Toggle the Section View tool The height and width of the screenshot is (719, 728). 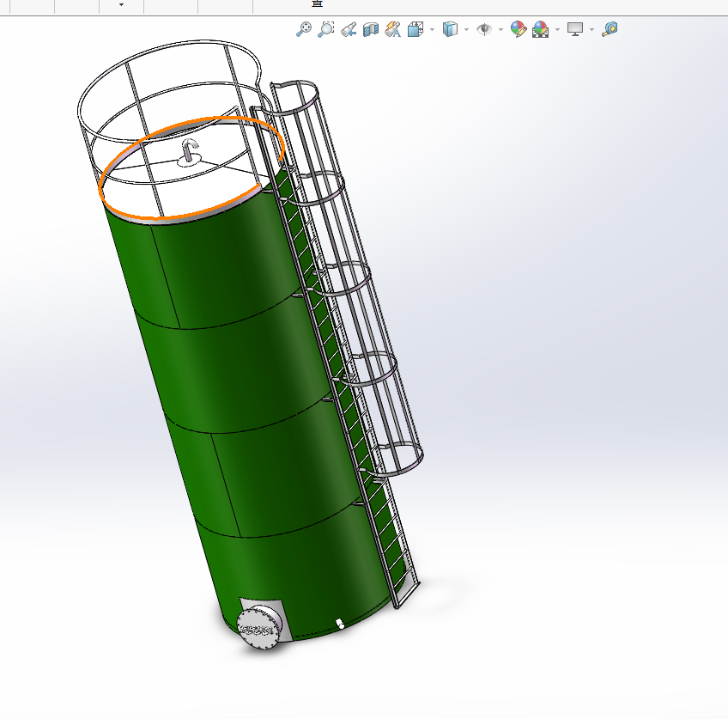[371, 29]
